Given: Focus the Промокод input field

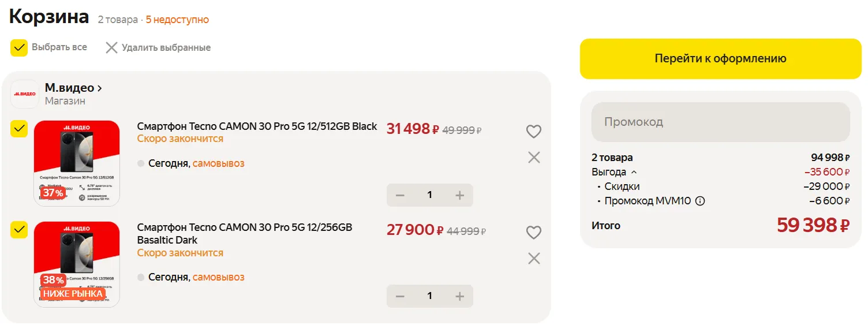Looking at the screenshot, I should [x=720, y=122].
